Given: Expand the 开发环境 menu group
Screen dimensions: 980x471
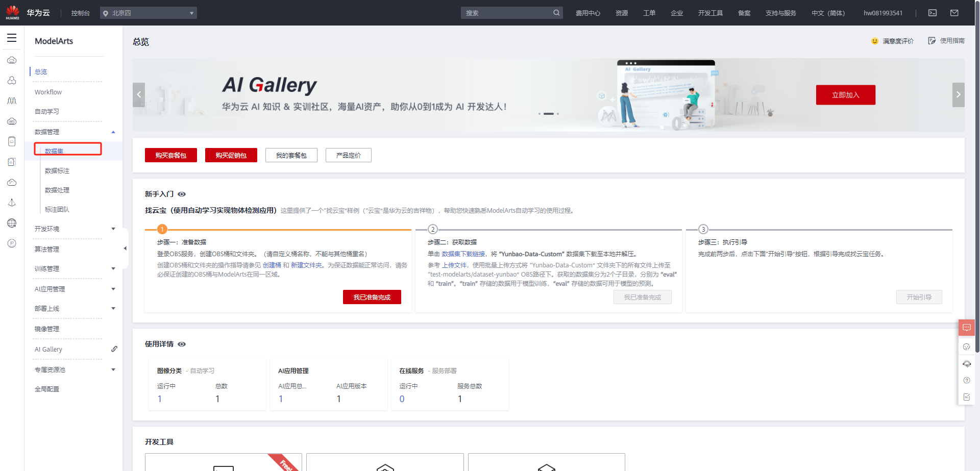Looking at the screenshot, I should point(113,229).
